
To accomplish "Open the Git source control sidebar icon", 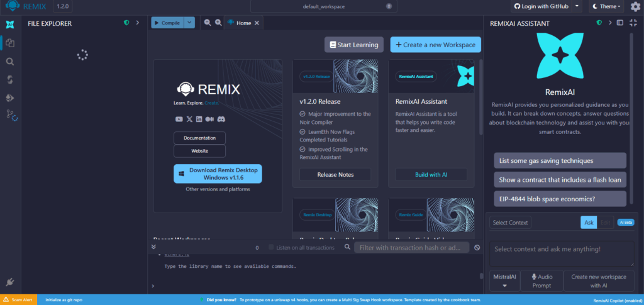I will [x=11, y=115].
